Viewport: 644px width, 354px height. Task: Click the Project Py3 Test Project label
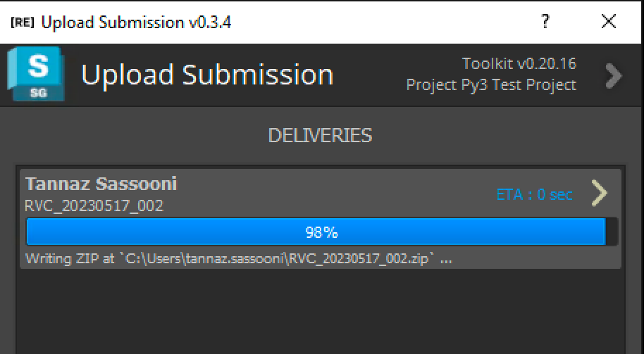[x=491, y=85]
